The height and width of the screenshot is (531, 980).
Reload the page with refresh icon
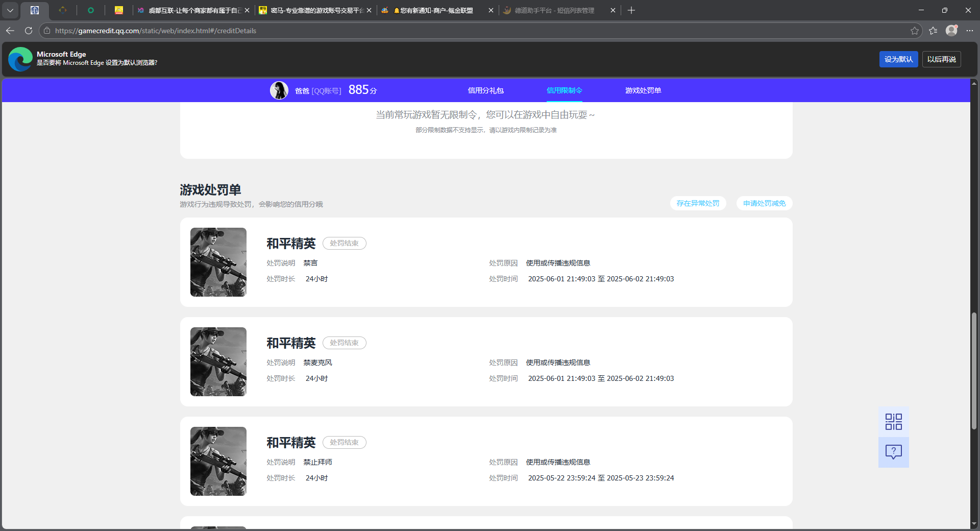pos(29,31)
